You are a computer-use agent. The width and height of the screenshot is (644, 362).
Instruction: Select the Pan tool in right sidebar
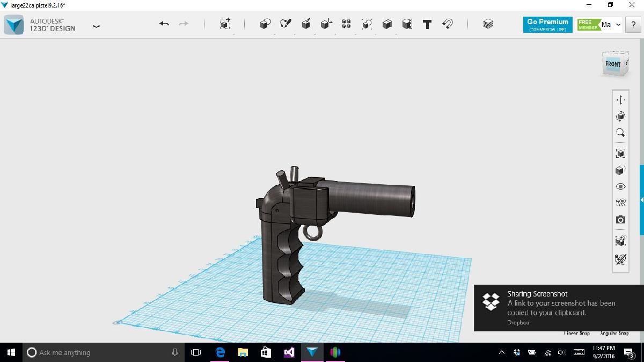(x=620, y=99)
